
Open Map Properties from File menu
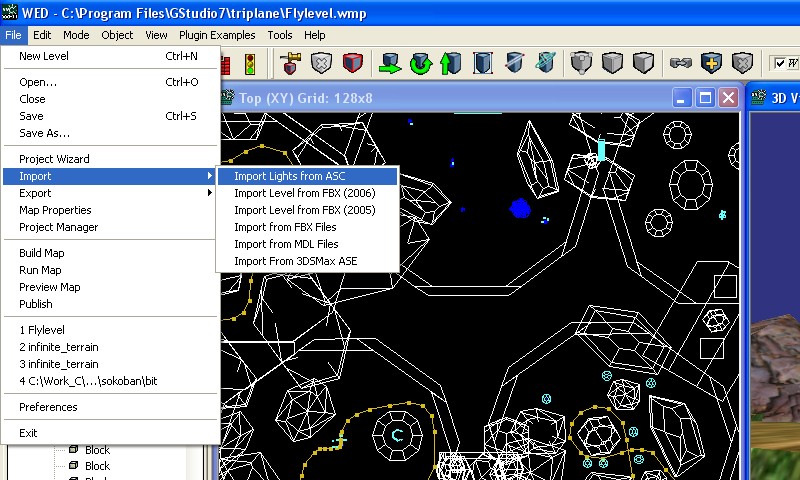click(111, 210)
